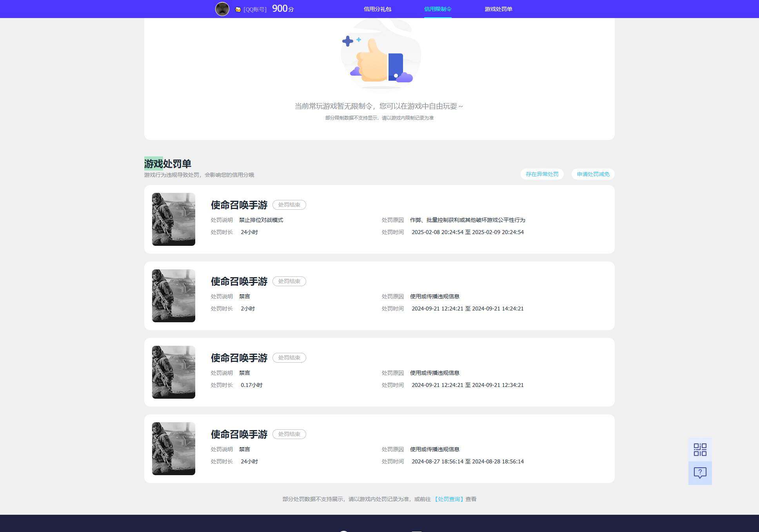Click the 禁止排位对战模式 penalty description
The height and width of the screenshot is (532, 759).
coord(261,220)
